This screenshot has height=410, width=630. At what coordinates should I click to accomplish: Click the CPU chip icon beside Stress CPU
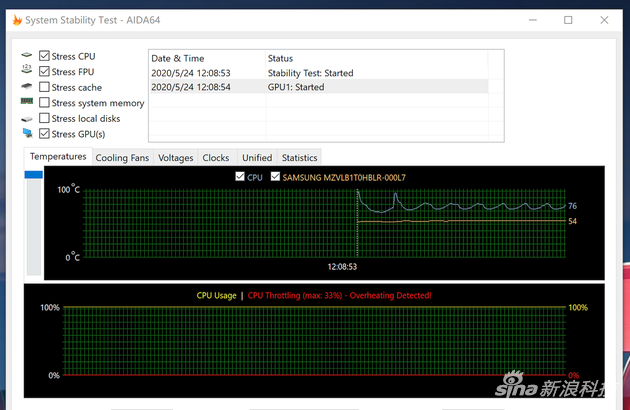27,55
